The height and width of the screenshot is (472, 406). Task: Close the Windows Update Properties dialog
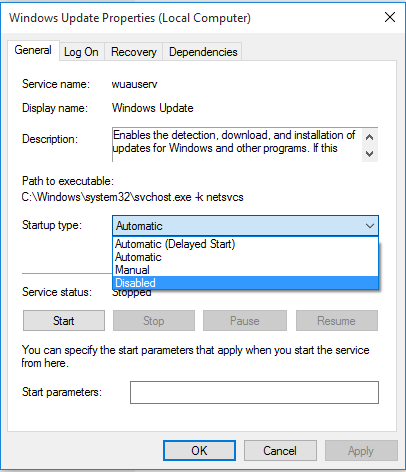(x=390, y=17)
